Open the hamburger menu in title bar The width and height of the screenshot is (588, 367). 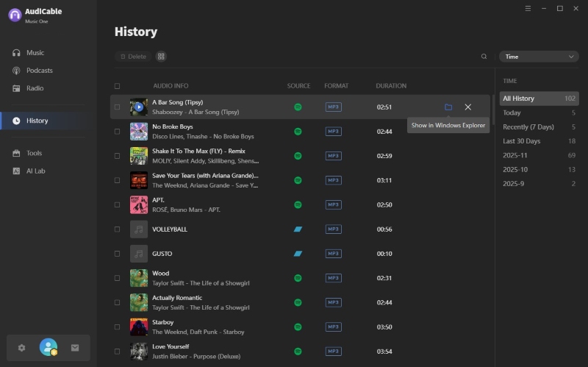click(x=528, y=8)
